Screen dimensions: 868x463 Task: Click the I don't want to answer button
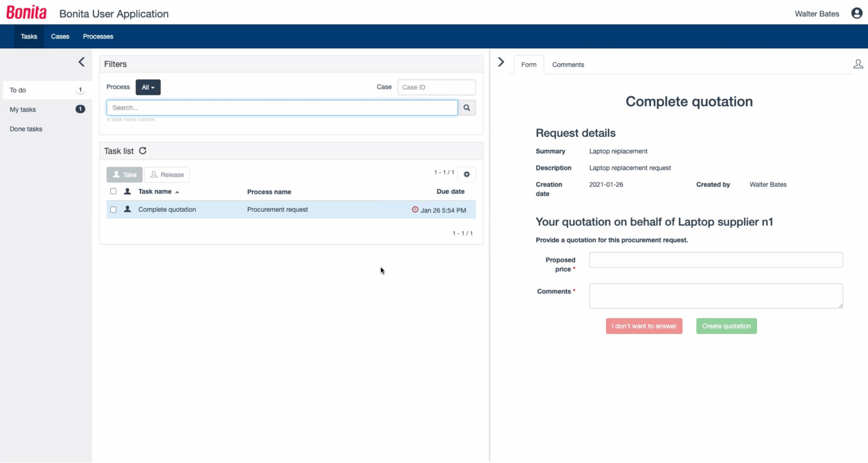[643, 326]
